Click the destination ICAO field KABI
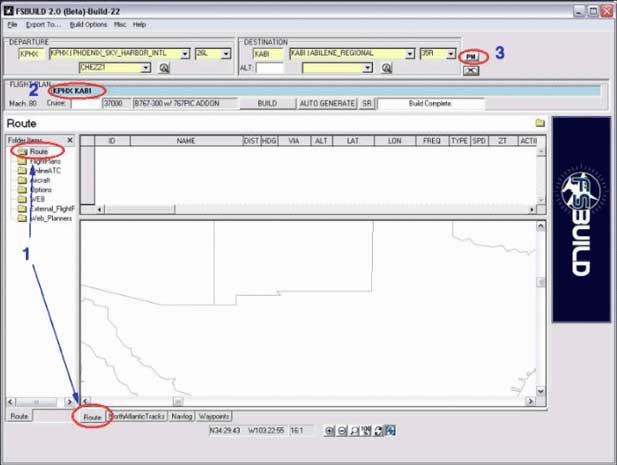The image size is (617, 465). pos(268,54)
